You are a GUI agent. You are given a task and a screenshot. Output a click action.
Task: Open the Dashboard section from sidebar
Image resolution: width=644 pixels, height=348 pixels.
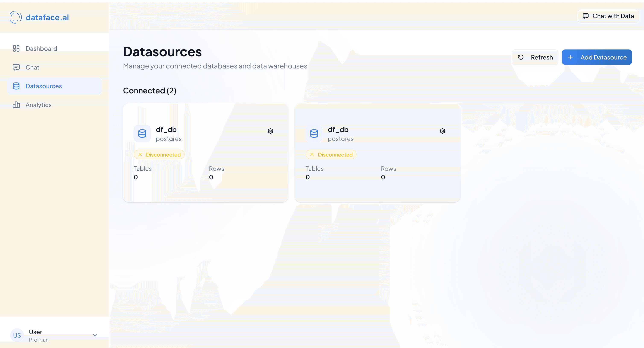(41, 48)
